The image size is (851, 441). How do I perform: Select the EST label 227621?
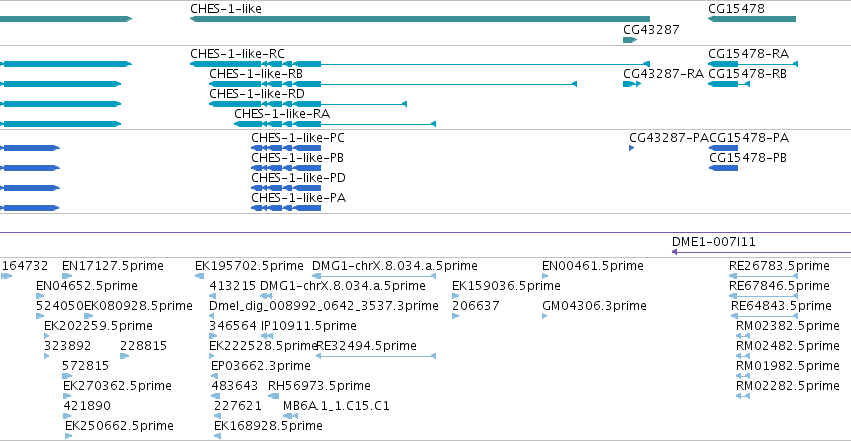pyautogui.click(x=238, y=406)
